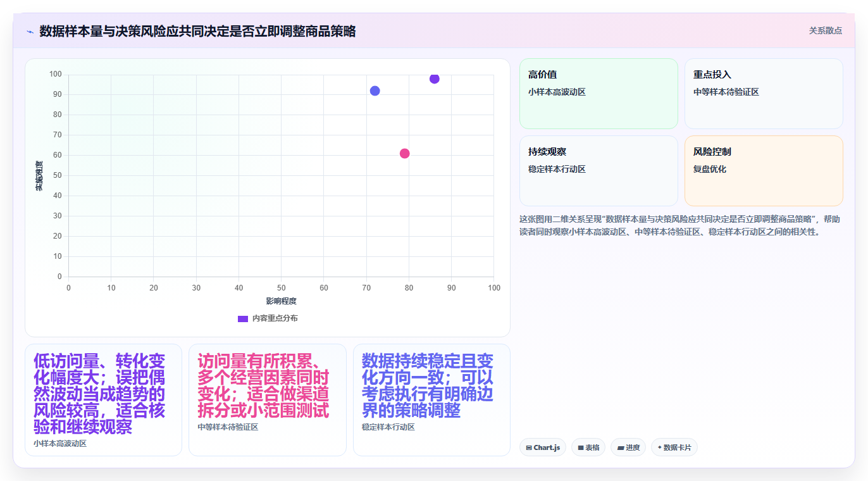The image size is (868, 481).
Task: Click the lightning icon beside the title
Action: (x=30, y=32)
